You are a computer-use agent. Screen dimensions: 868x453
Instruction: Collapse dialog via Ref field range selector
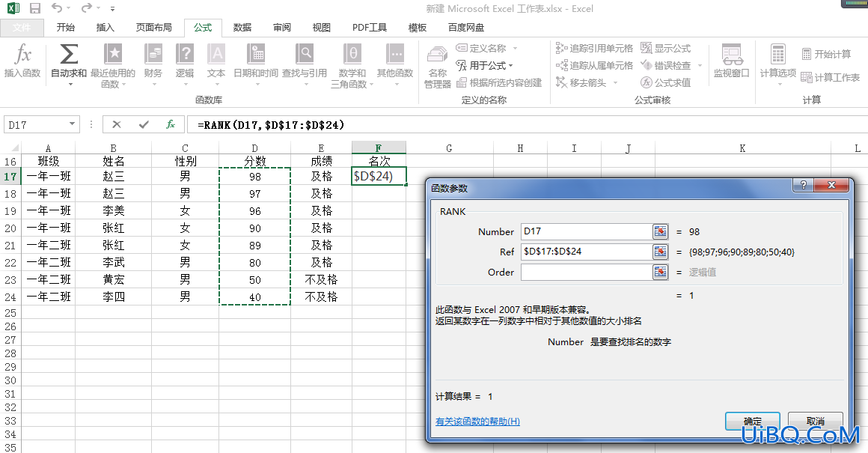(x=661, y=252)
